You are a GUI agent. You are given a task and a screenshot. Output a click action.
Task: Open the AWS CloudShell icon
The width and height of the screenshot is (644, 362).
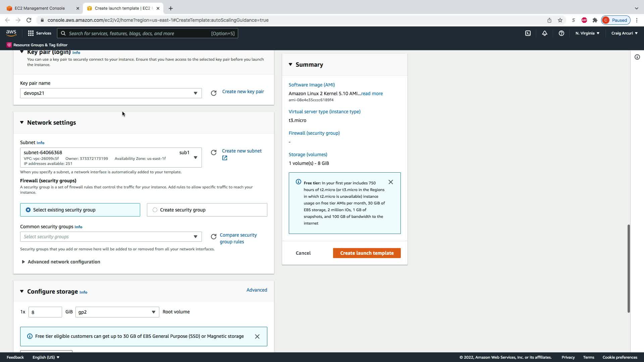(528, 33)
